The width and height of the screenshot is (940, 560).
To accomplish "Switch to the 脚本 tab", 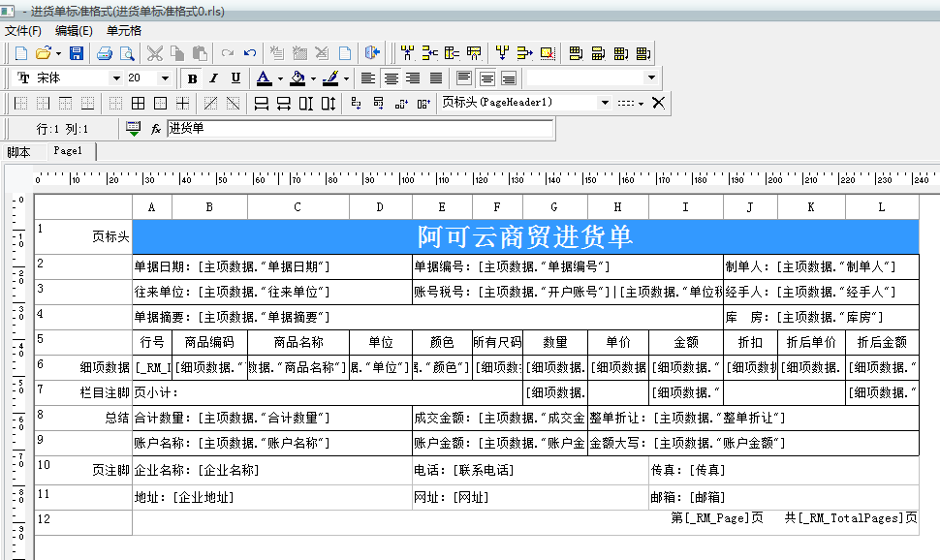I will pos(20,151).
